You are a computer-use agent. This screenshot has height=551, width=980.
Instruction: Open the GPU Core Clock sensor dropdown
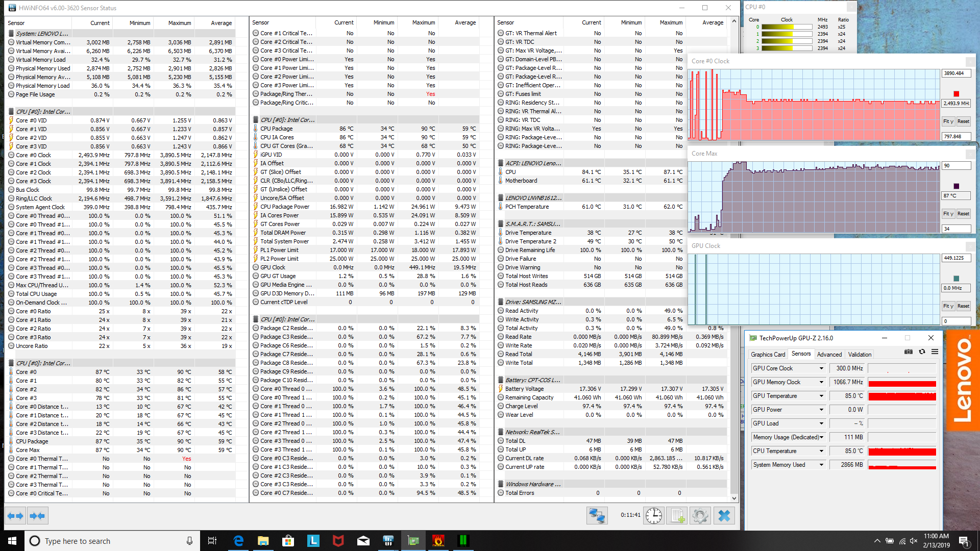(821, 368)
